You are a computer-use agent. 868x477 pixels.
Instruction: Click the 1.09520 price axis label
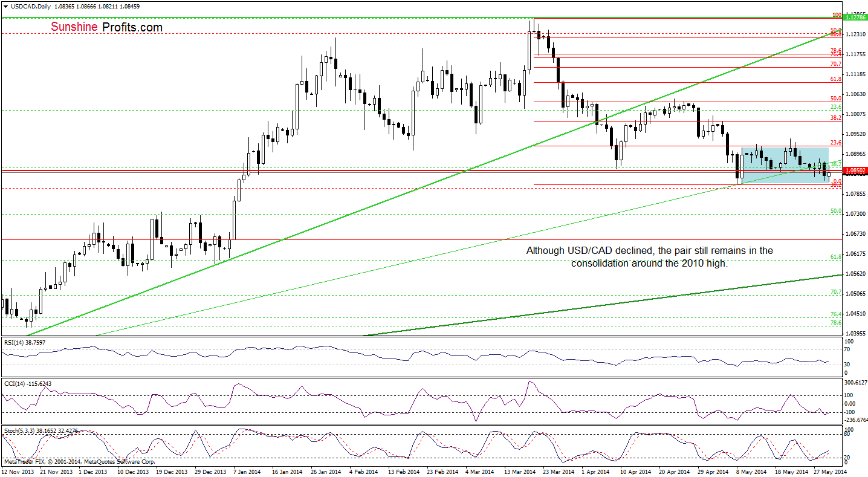[x=856, y=134]
